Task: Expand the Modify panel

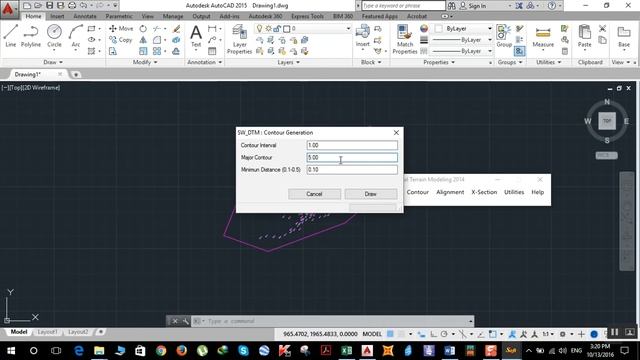Action: click(x=145, y=62)
